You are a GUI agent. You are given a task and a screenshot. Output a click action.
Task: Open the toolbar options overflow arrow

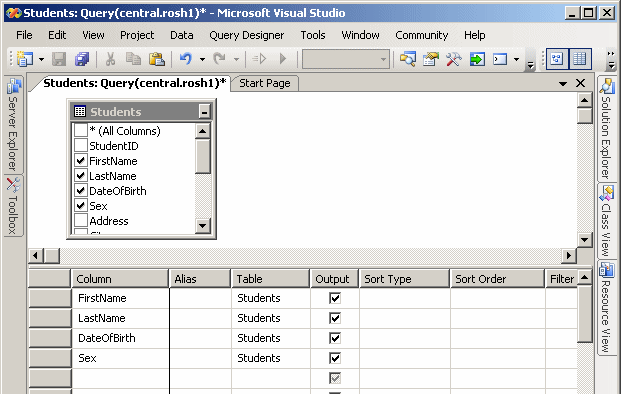pos(531,65)
